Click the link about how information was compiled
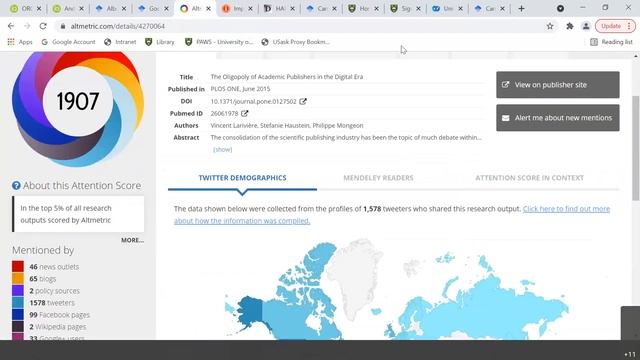 pos(392,215)
